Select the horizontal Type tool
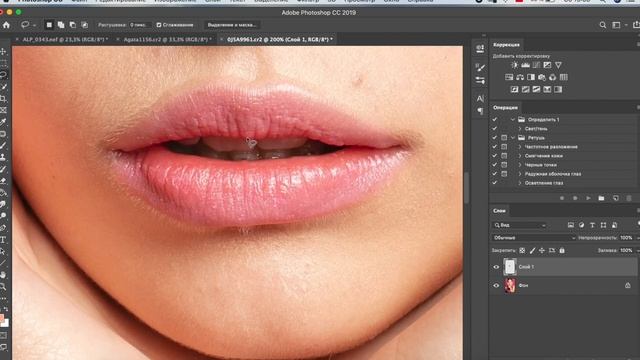640x360 pixels. click(3, 240)
